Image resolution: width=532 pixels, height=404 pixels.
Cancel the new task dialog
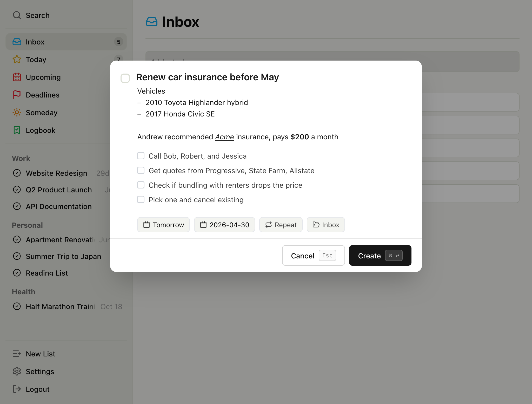(314, 256)
